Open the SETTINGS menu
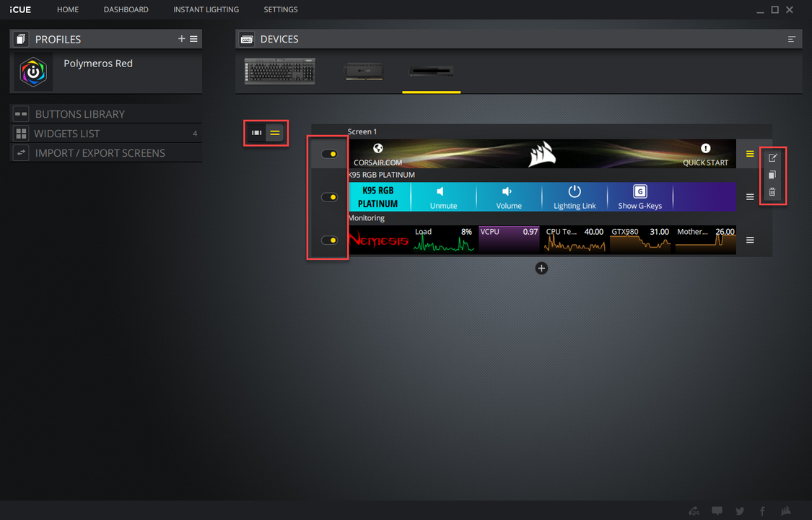 (281, 9)
